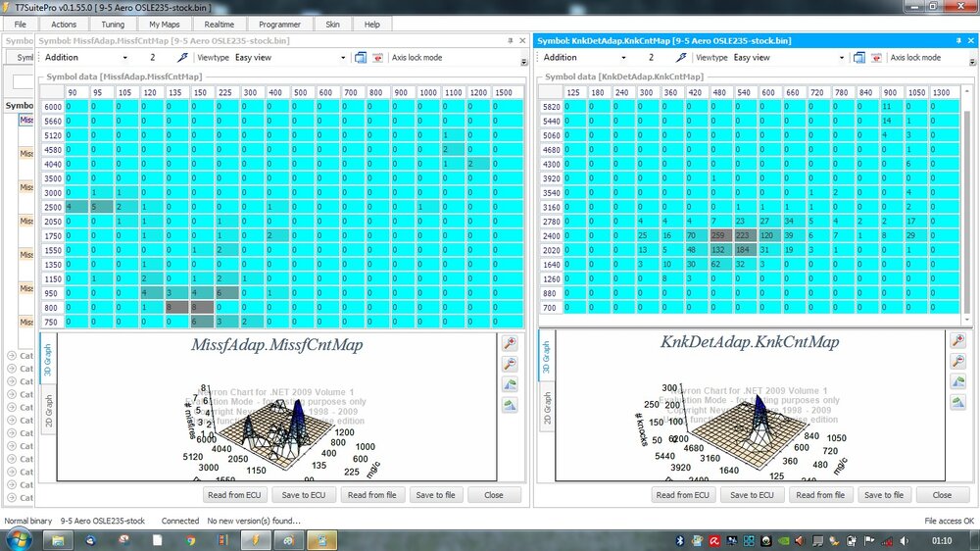Click the vertical scrollbar of the KnkCntMap table
This screenshot has width=980, height=551.
(967, 205)
